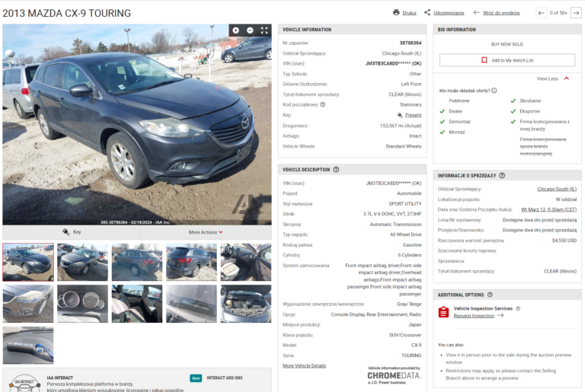Click the BUY NOW SOLD status text

click(507, 44)
